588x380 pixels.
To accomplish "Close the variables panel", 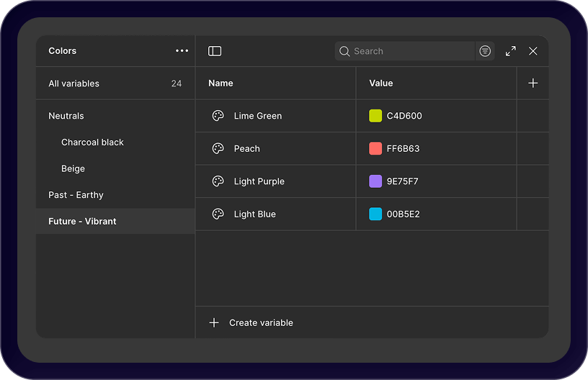I will click(533, 51).
